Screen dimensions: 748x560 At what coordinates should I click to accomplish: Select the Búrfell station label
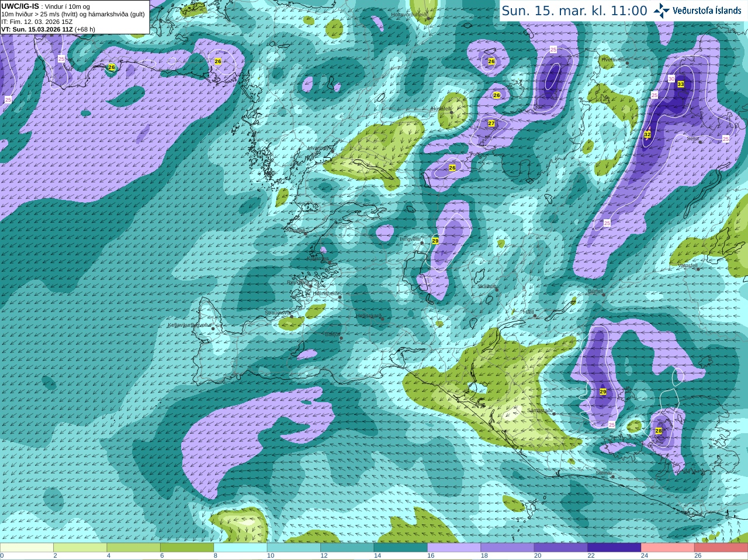coord(595,291)
